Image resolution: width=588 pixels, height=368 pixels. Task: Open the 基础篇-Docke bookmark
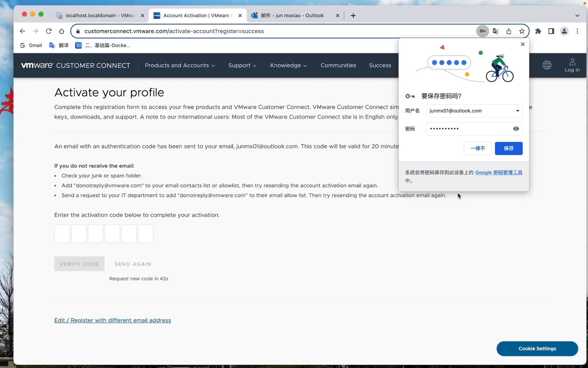[x=103, y=45]
